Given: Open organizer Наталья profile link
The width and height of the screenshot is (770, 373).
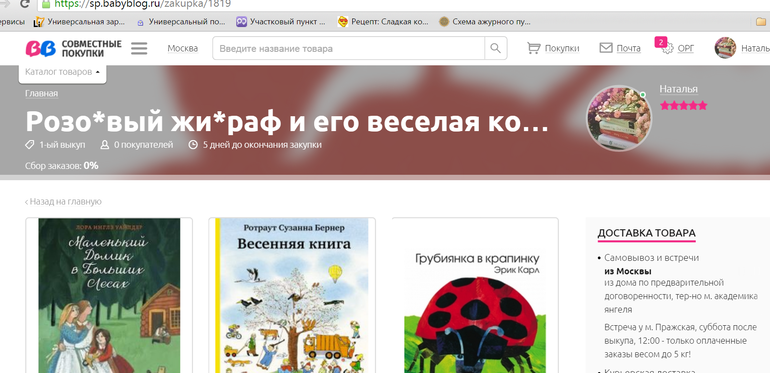Looking at the screenshot, I should tap(678, 89).
